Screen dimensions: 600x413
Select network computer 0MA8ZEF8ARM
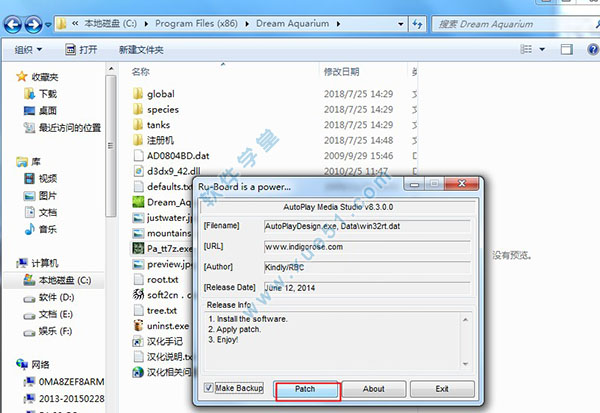(x=64, y=382)
